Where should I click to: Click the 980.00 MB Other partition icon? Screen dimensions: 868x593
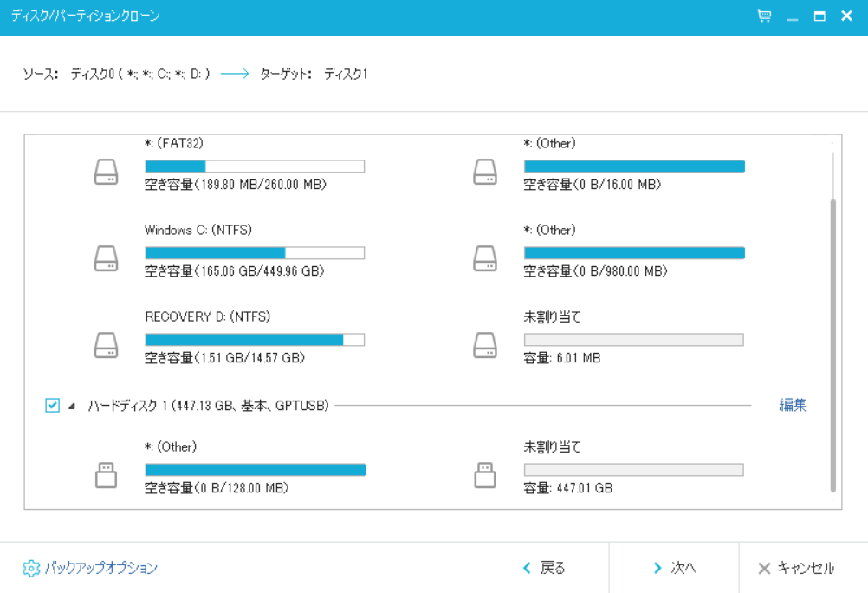pos(485,259)
